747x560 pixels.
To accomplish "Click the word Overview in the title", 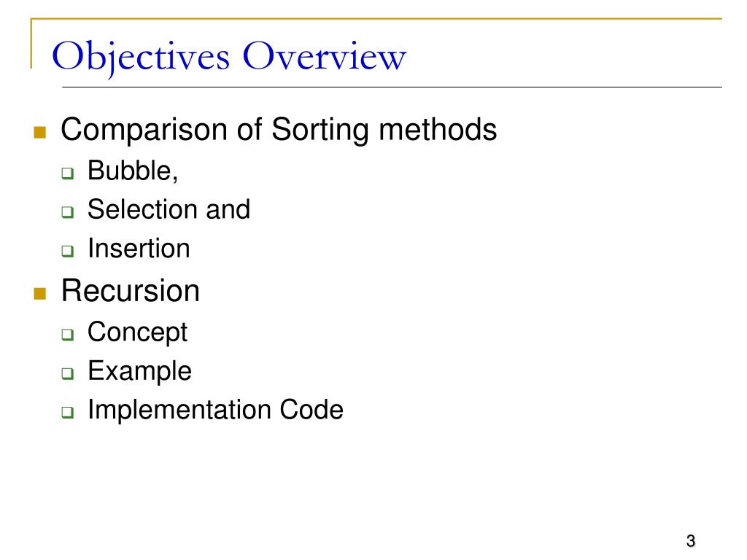I will (325, 56).
